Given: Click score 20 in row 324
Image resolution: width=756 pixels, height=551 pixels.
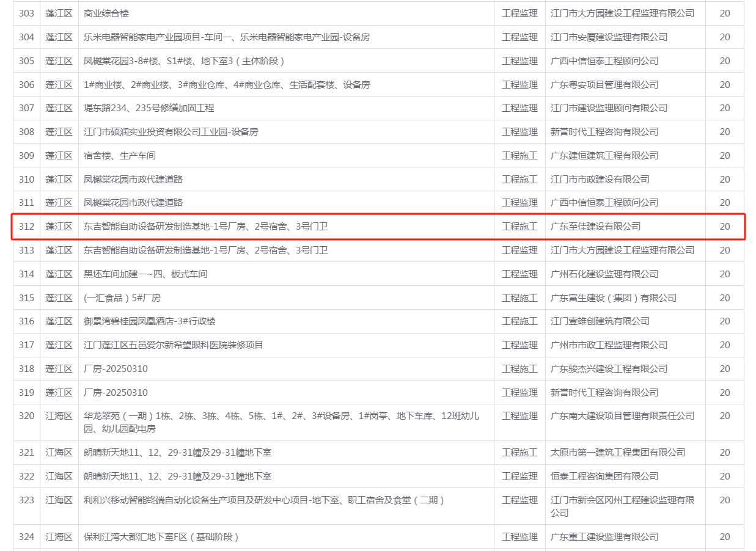Looking at the screenshot, I should click(725, 537).
